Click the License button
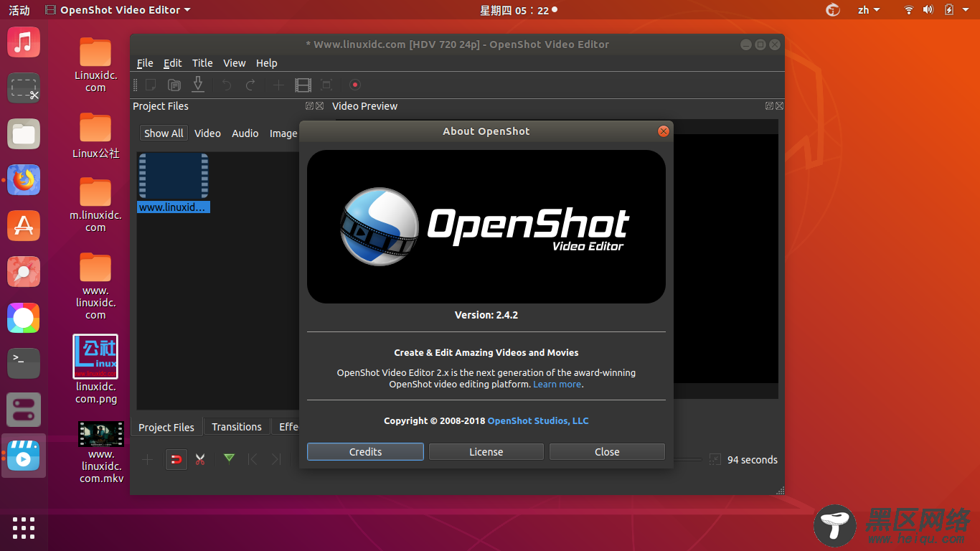Viewport: 980px width, 551px height. click(486, 452)
